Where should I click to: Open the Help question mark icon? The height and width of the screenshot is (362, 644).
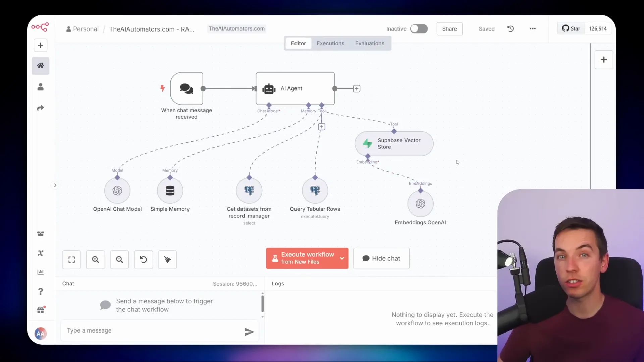pyautogui.click(x=40, y=291)
